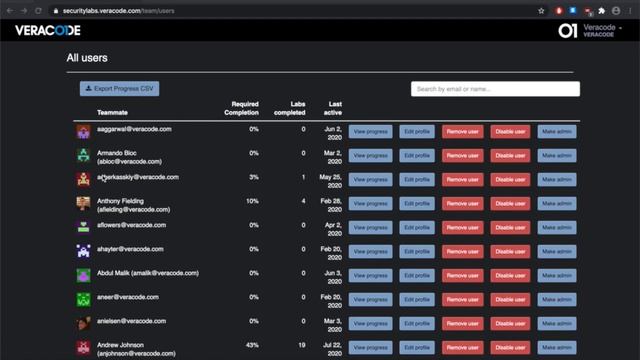Click the All users heading
Image resolution: width=640 pixels, height=360 pixels.
point(87,58)
